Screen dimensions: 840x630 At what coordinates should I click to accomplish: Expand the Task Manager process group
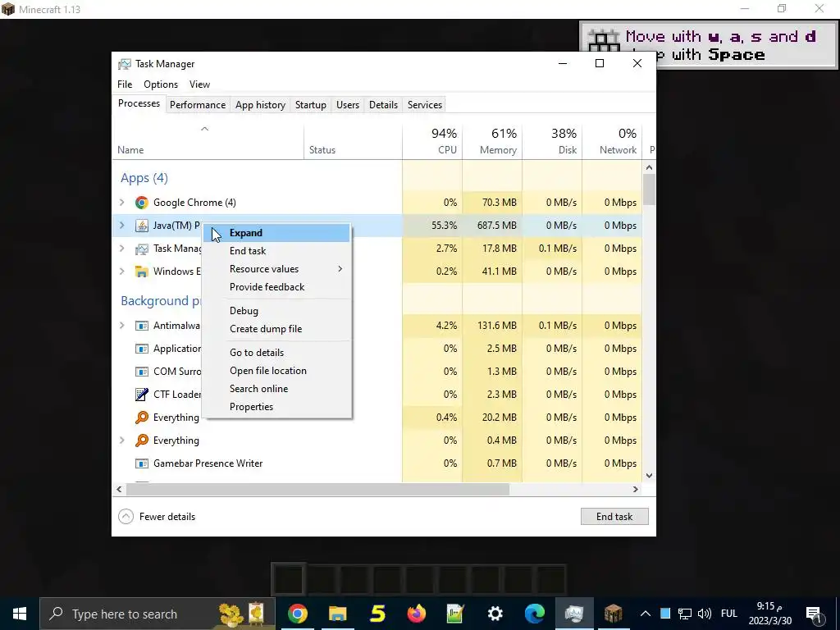click(x=122, y=249)
